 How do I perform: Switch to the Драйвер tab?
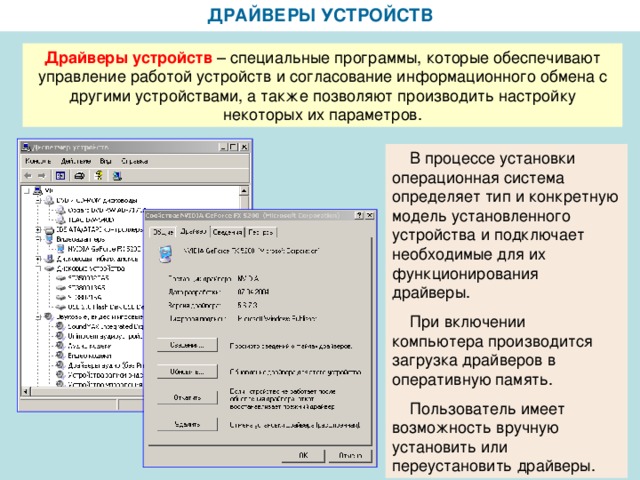[193, 231]
